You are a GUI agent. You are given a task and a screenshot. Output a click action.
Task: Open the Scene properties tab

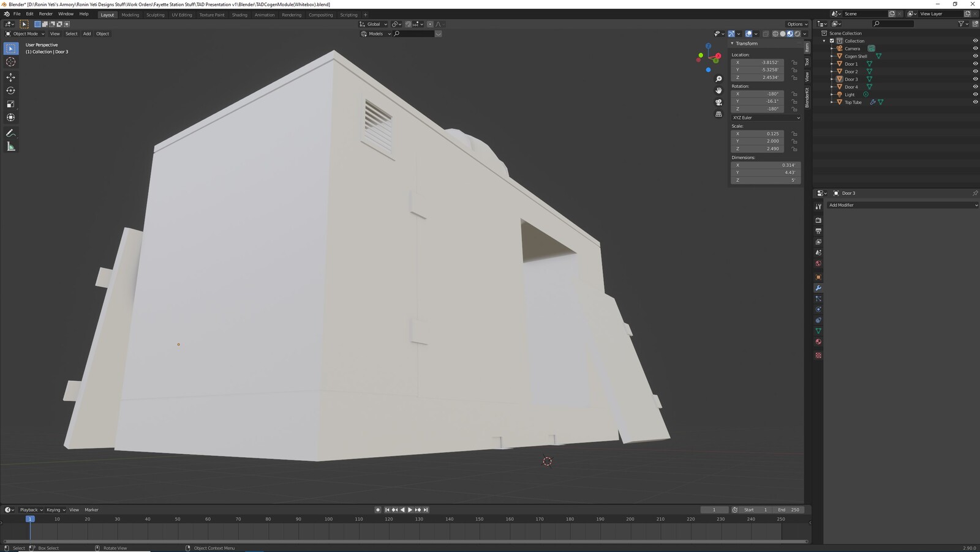click(x=818, y=253)
